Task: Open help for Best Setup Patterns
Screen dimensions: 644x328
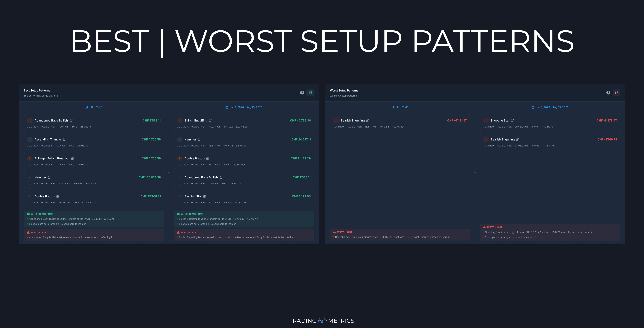Action: coord(302,93)
